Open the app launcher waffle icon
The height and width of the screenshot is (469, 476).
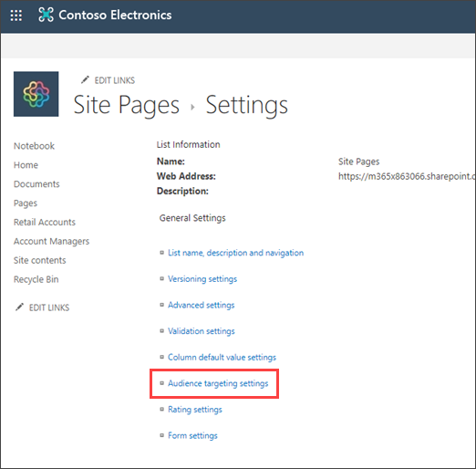click(x=16, y=16)
